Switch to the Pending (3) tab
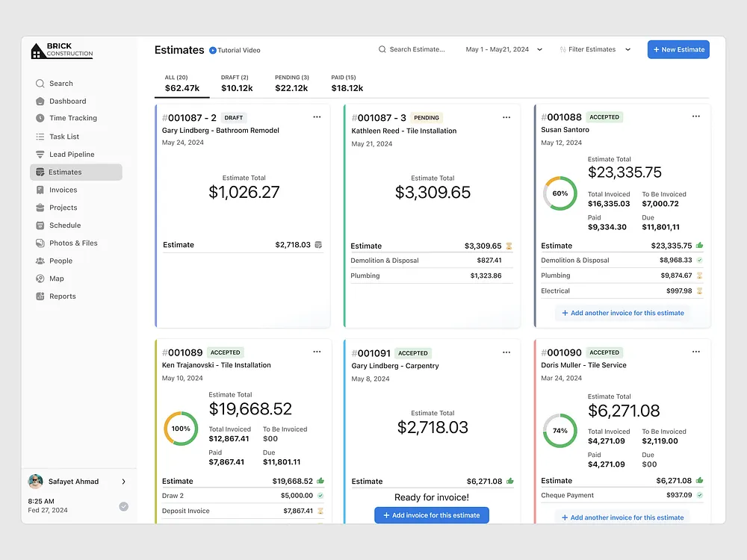This screenshot has height=560, width=747. (291, 83)
